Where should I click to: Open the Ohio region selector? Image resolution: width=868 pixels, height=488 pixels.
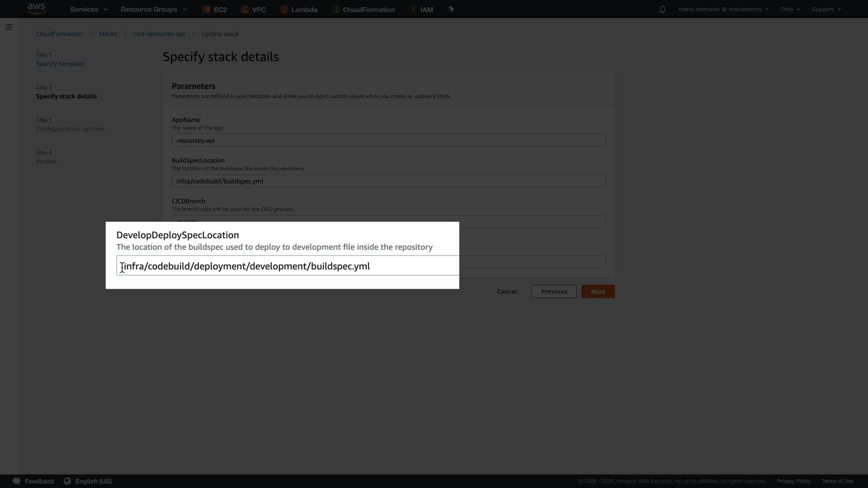[790, 9]
